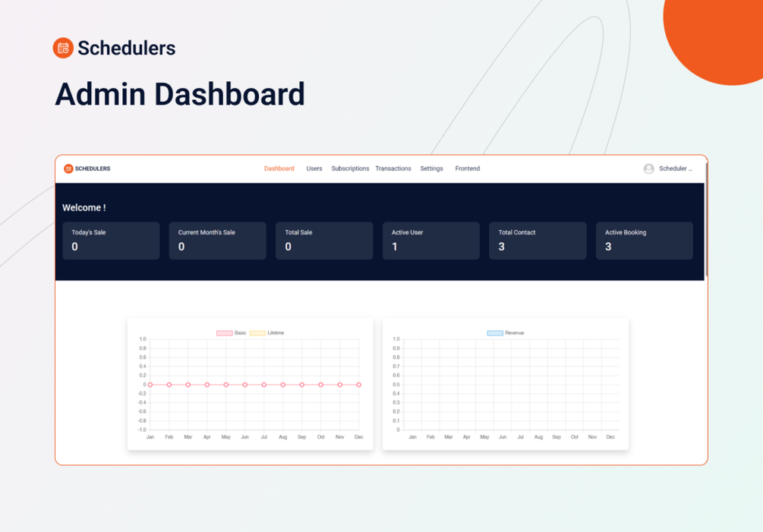
Task: Click the Current Month's Sale card
Action: (218, 241)
